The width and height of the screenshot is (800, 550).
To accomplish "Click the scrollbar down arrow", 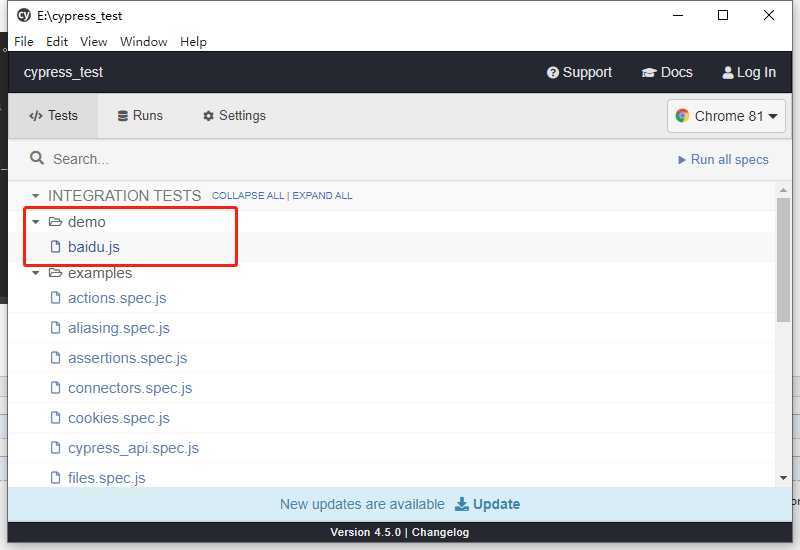I will (x=783, y=478).
